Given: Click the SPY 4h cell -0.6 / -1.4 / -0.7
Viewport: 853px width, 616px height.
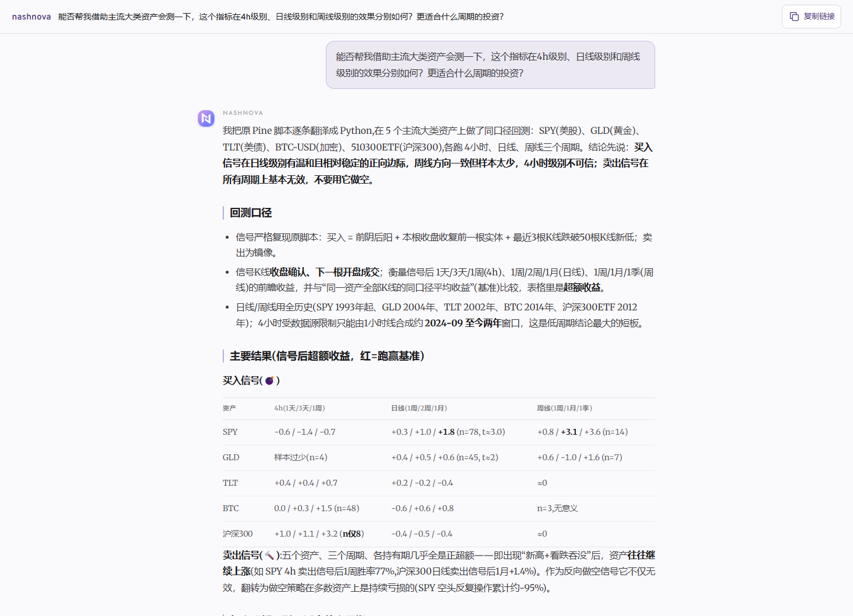Looking at the screenshot, I should pyautogui.click(x=305, y=432).
